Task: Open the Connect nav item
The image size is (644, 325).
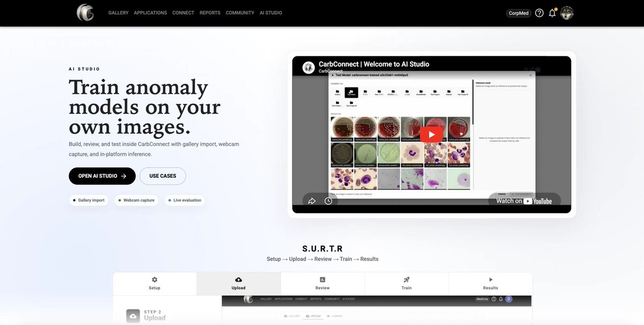Action: click(x=183, y=13)
